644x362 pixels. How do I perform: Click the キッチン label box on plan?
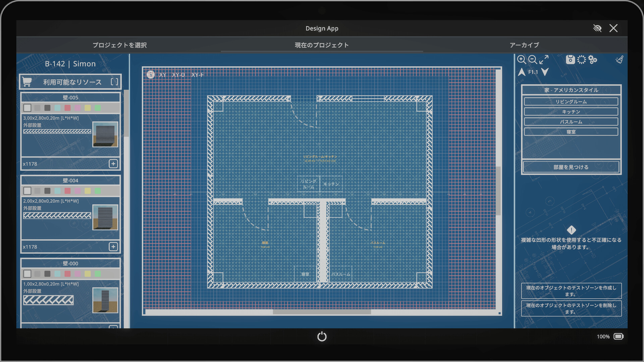331,184
